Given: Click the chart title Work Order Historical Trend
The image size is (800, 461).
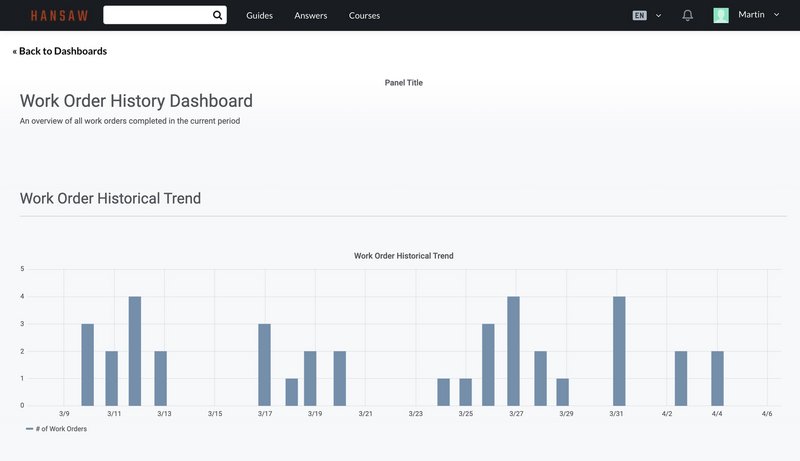Looking at the screenshot, I should (404, 256).
